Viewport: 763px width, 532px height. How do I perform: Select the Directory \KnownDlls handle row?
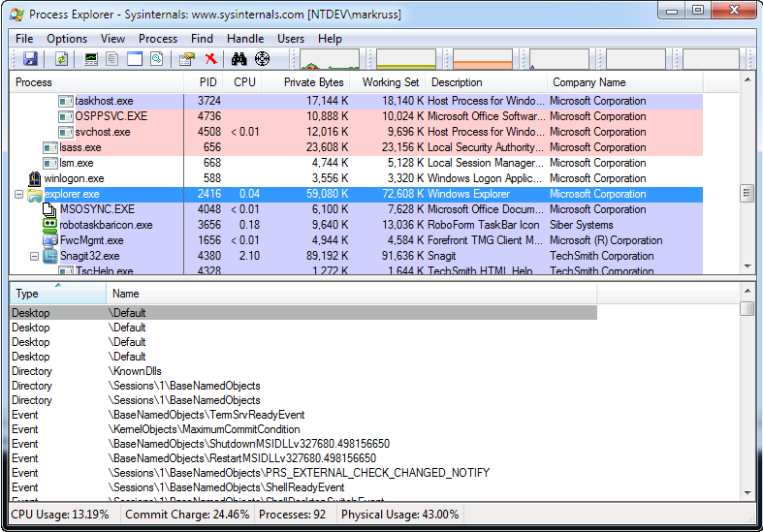click(x=303, y=371)
